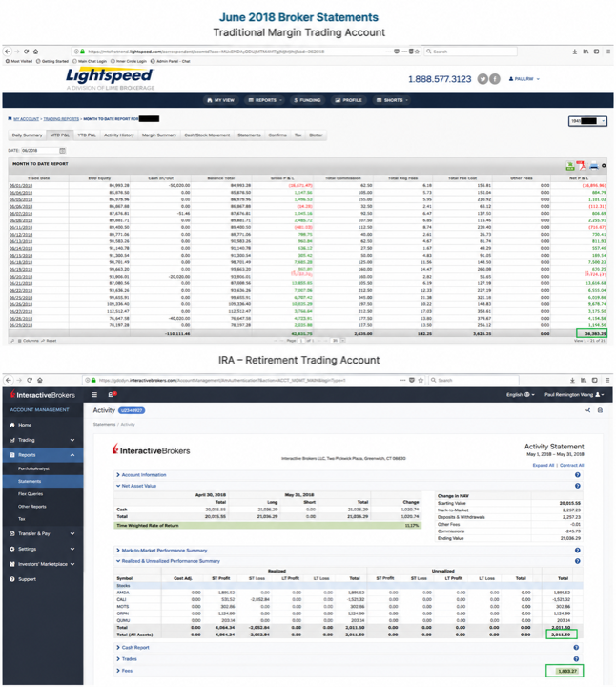Open Lightspeed Twitter social icon
616x687 pixels.
click(x=483, y=79)
